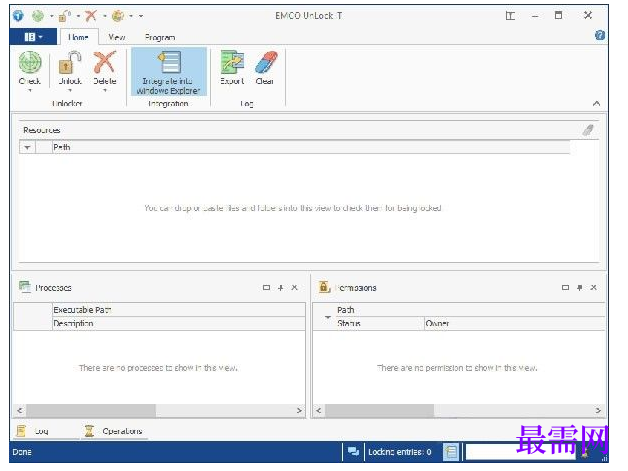Click the Clear log eraser icon
628x471 pixels.
[x=266, y=62]
